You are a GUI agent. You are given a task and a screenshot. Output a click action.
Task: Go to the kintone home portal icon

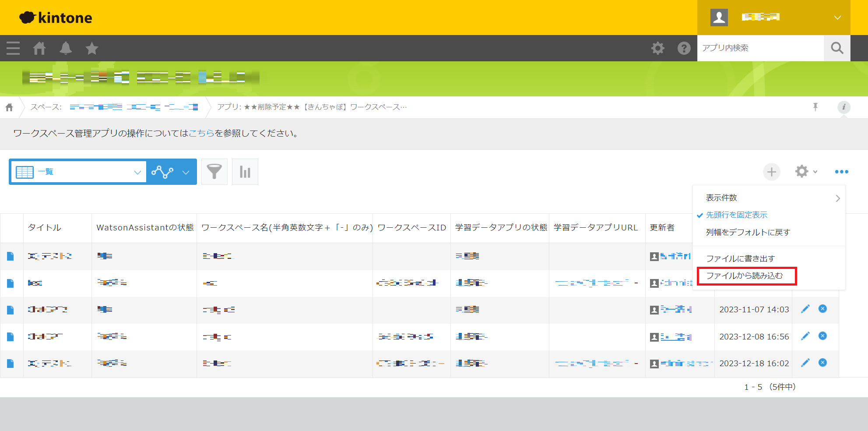pos(39,48)
